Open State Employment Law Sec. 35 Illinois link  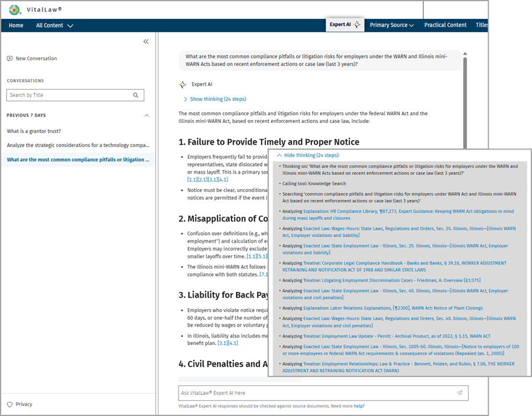395,249
